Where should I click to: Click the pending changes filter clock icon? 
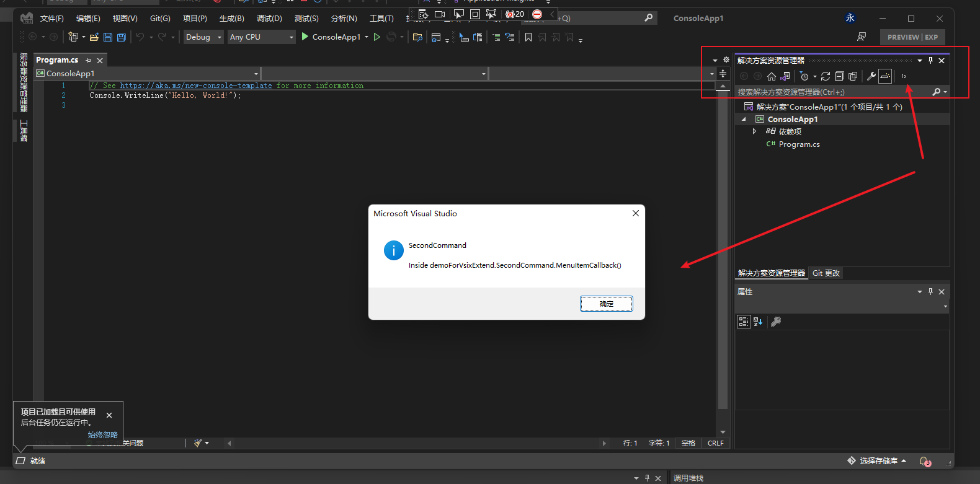point(804,76)
